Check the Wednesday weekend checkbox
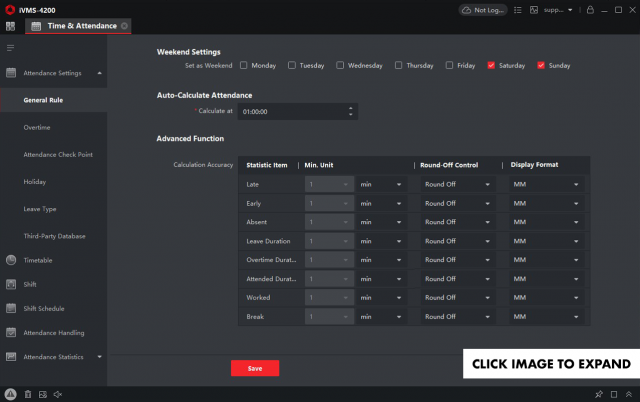Viewport: 640px width, 402px height. point(340,65)
